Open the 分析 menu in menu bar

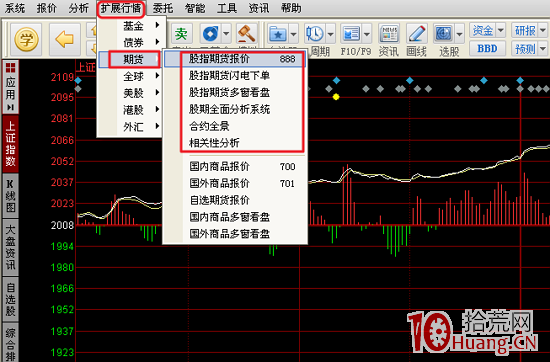[x=79, y=8]
